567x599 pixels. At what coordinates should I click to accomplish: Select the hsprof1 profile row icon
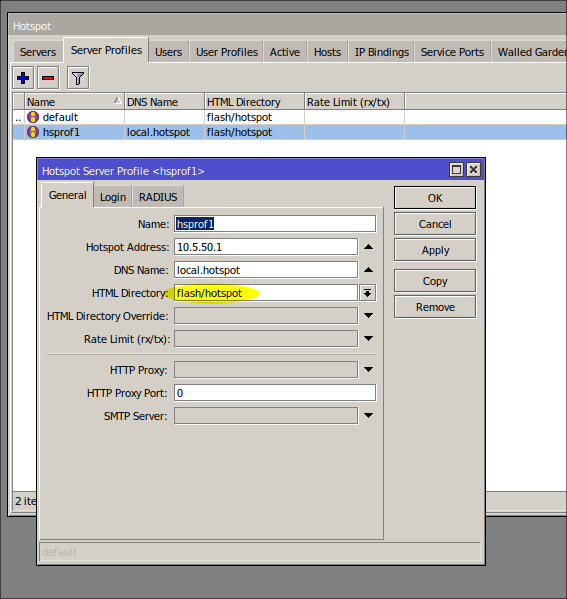point(33,132)
